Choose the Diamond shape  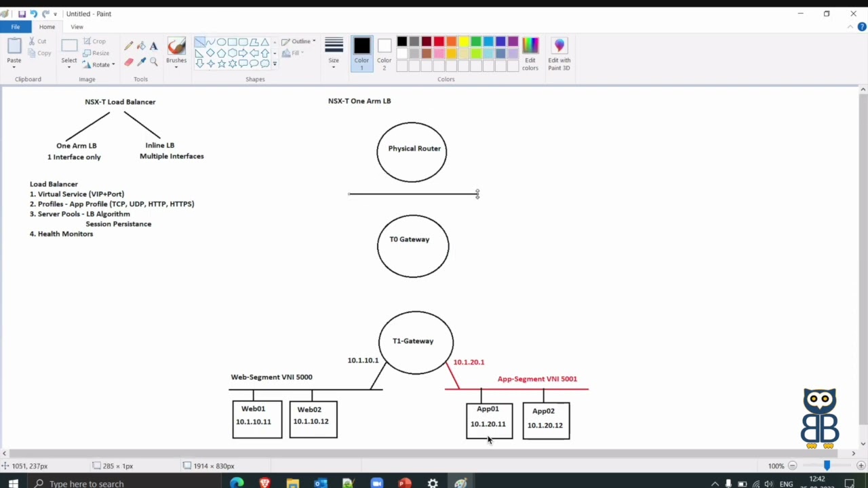pos(210,53)
